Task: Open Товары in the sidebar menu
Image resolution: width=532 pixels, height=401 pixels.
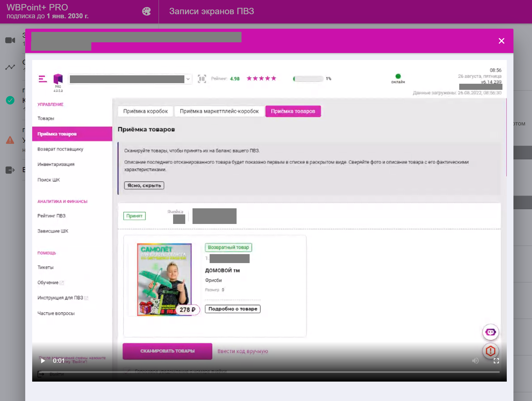Action: 46,119
